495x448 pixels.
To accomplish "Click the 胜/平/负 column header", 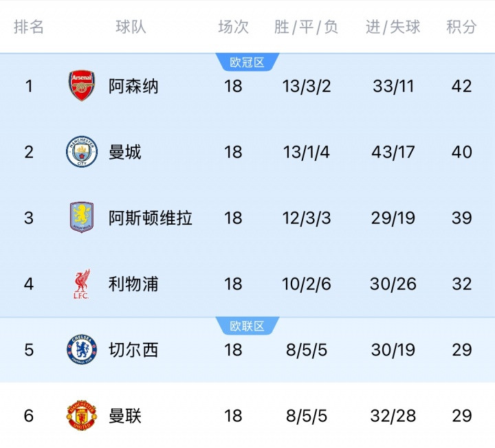I will coord(306,27).
